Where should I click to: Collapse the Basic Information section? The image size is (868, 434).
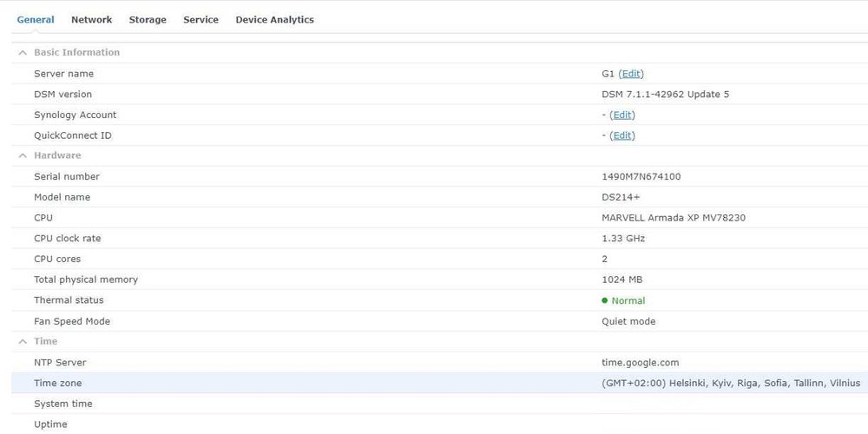point(23,53)
